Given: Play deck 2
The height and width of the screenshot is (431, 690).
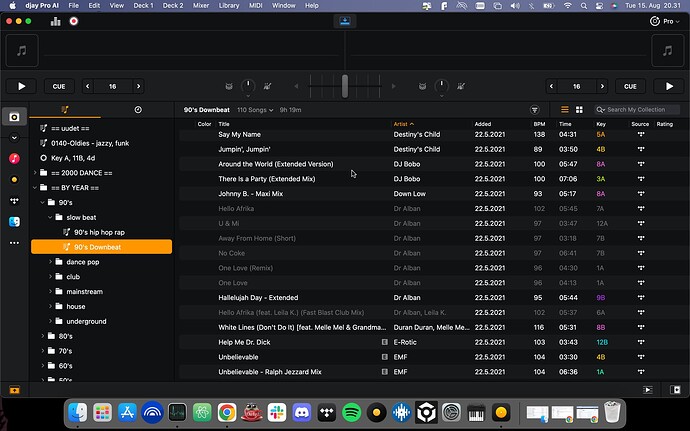Looking at the screenshot, I should [669, 86].
